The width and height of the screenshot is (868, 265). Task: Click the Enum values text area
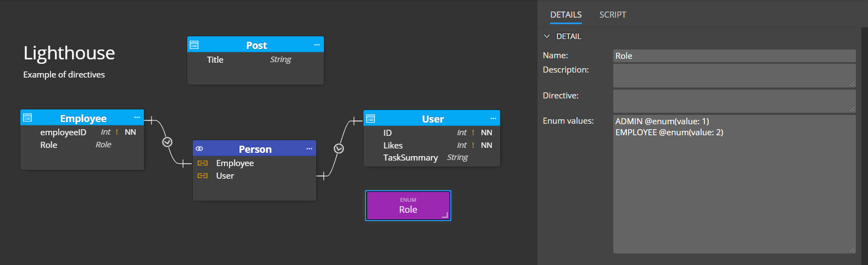coord(735,184)
